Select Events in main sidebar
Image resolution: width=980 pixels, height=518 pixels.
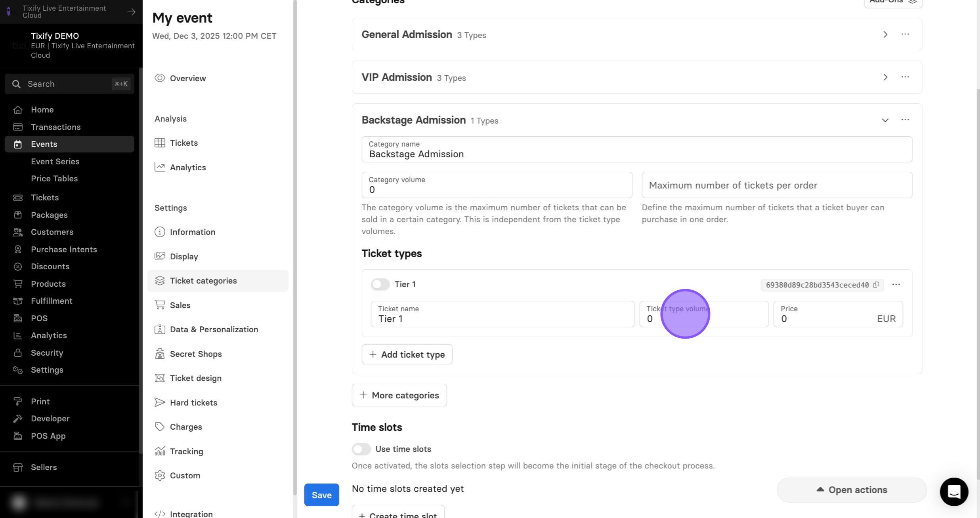click(69, 144)
